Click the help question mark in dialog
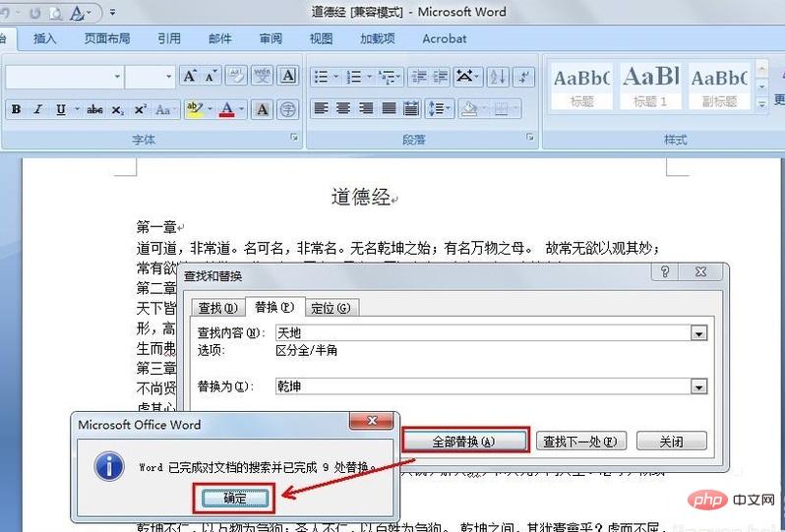785x532 pixels. [666, 273]
